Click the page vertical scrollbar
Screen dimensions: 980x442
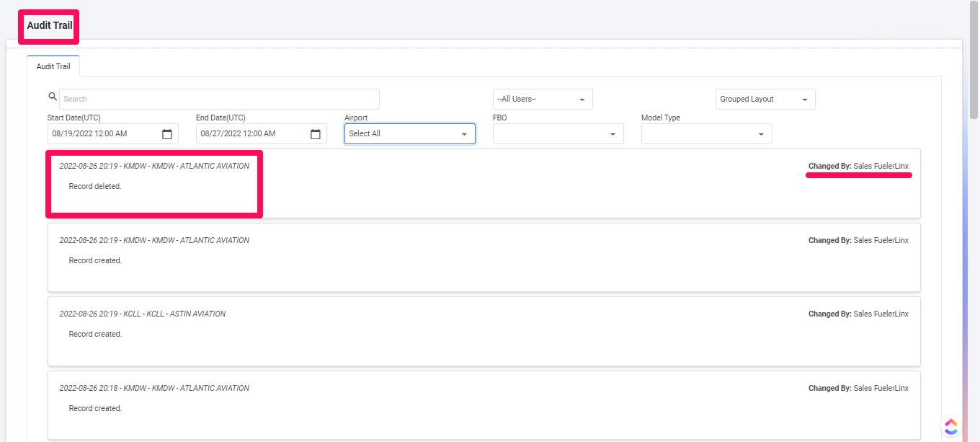click(974, 216)
